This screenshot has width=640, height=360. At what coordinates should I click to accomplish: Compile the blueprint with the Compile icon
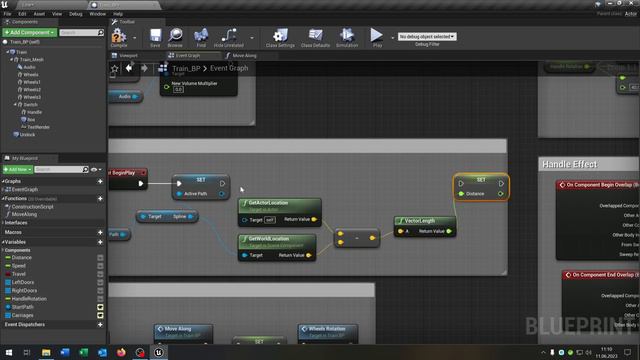pyautogui.click(x=119, y=36)
